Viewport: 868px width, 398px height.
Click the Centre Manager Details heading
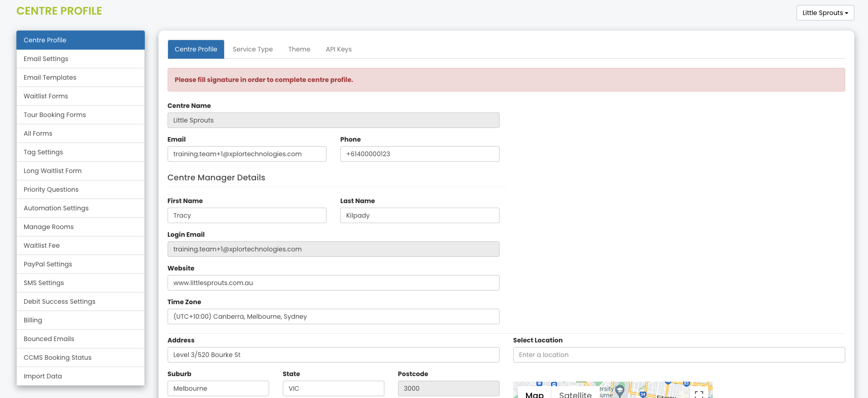[216, 178]
